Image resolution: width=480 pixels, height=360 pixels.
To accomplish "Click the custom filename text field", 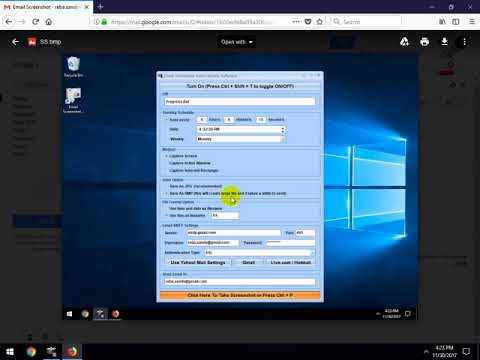I will [225, 216].
